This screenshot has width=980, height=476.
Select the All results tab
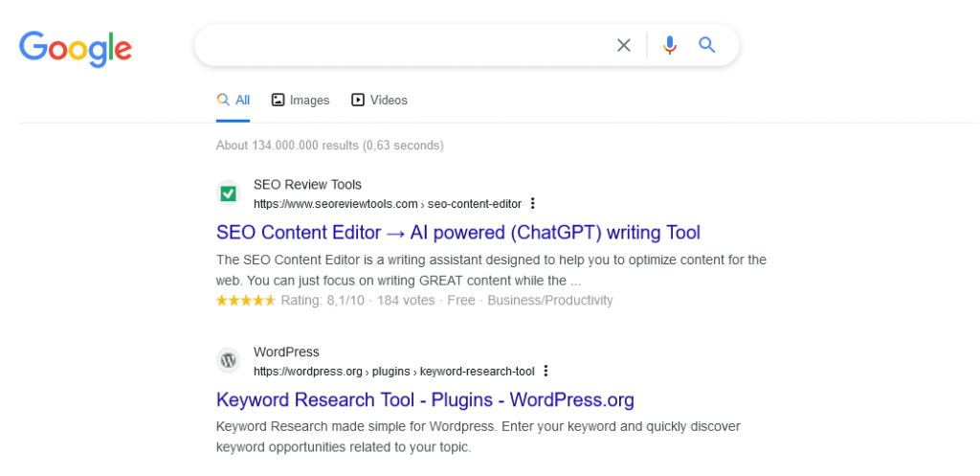click(234, 101)
